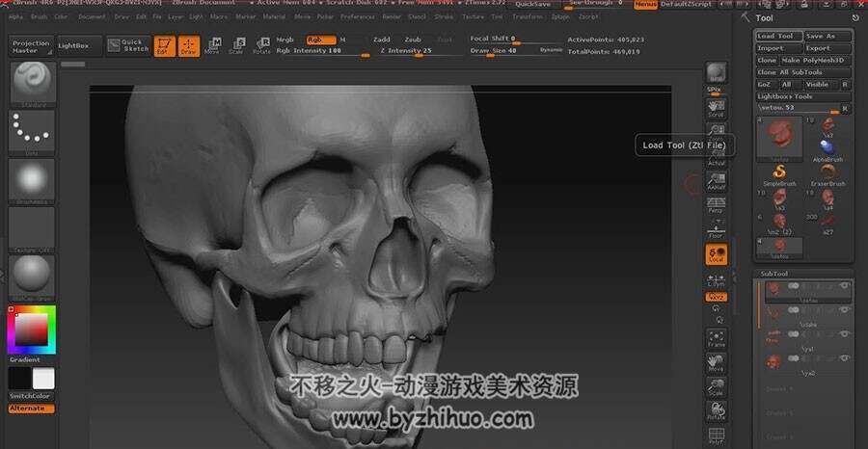Toggle Persp perspective view
868x449 pixels.
click(x=717, y=205)
